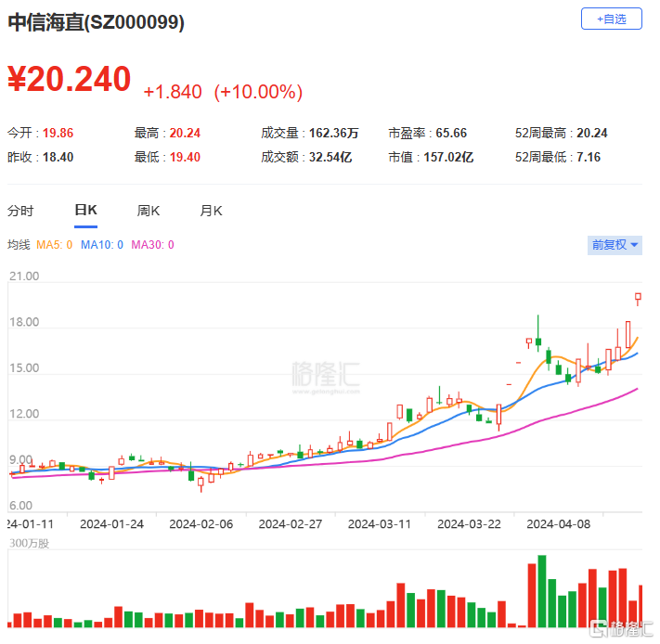Click the 21.00 y-axis price label

[x=24, y=277]
